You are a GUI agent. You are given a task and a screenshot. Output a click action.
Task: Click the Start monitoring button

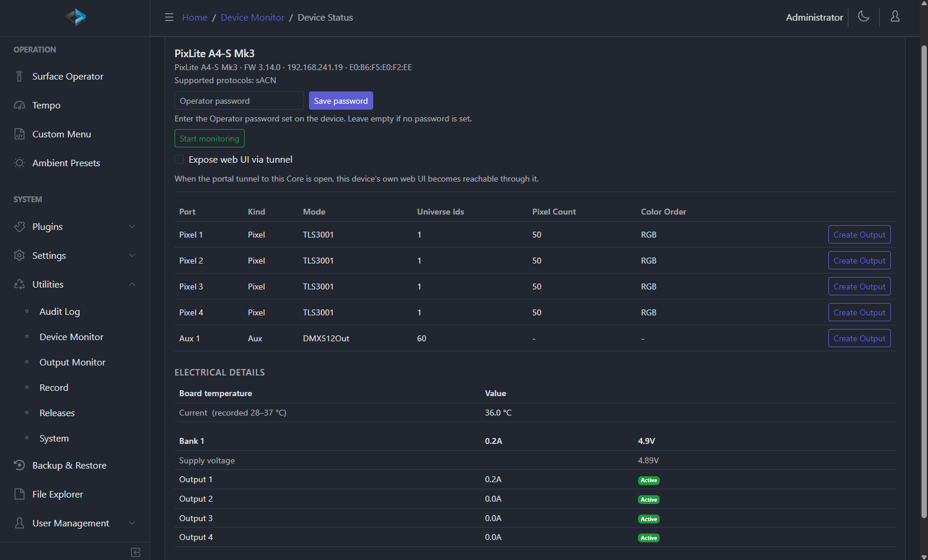[x=209, y=139]
